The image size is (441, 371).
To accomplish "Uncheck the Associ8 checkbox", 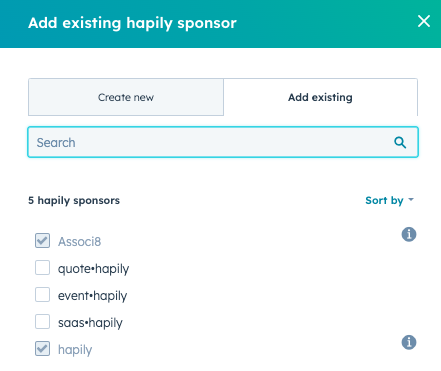I will [x=42, y=241].
